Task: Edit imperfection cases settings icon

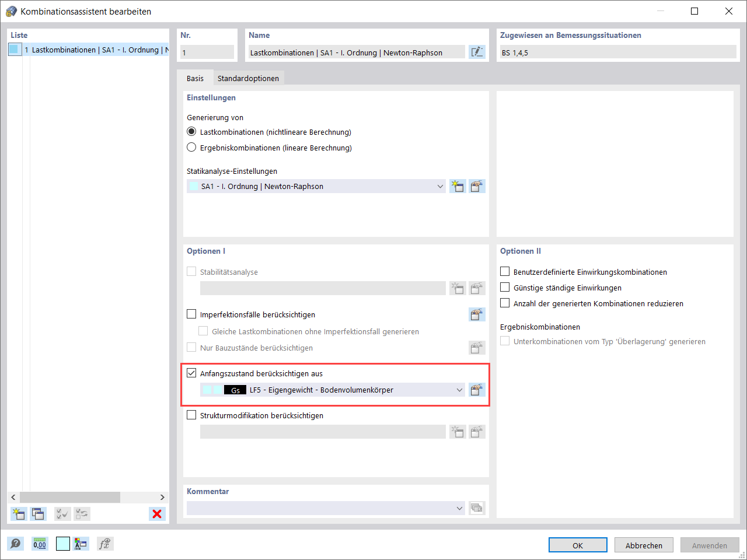Action: coord(477,315)
